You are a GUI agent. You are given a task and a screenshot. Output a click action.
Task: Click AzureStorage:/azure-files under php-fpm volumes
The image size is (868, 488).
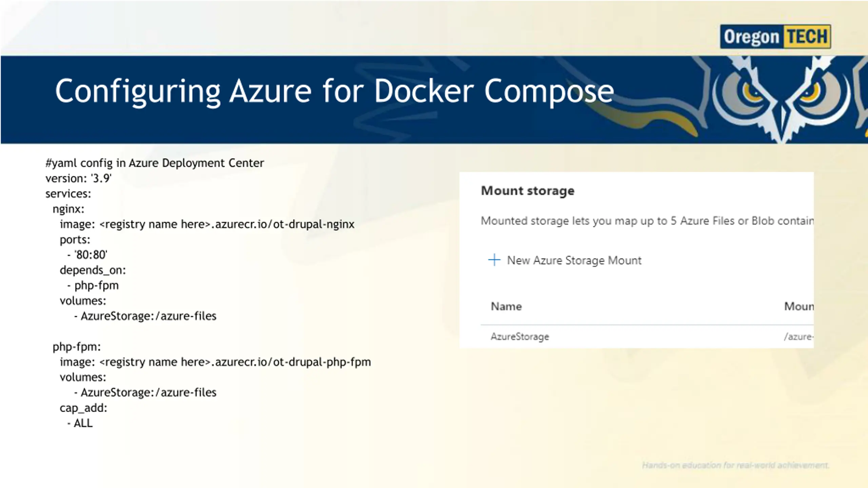click(x=145, y=393)
